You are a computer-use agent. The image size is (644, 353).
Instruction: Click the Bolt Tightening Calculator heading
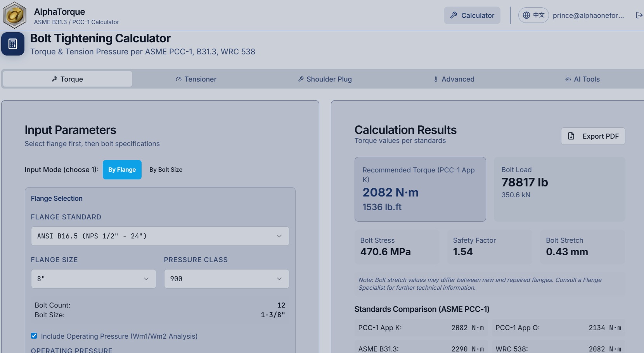[x=100, y=38]
